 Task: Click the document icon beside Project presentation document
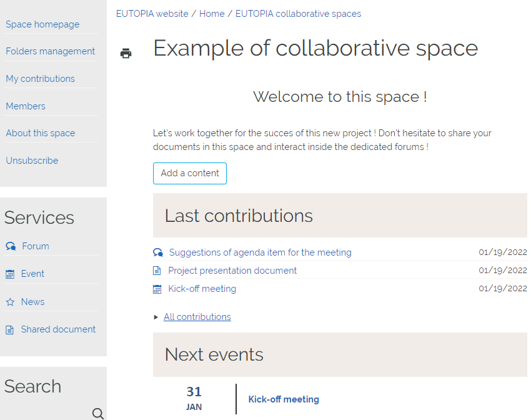point(157,271)
